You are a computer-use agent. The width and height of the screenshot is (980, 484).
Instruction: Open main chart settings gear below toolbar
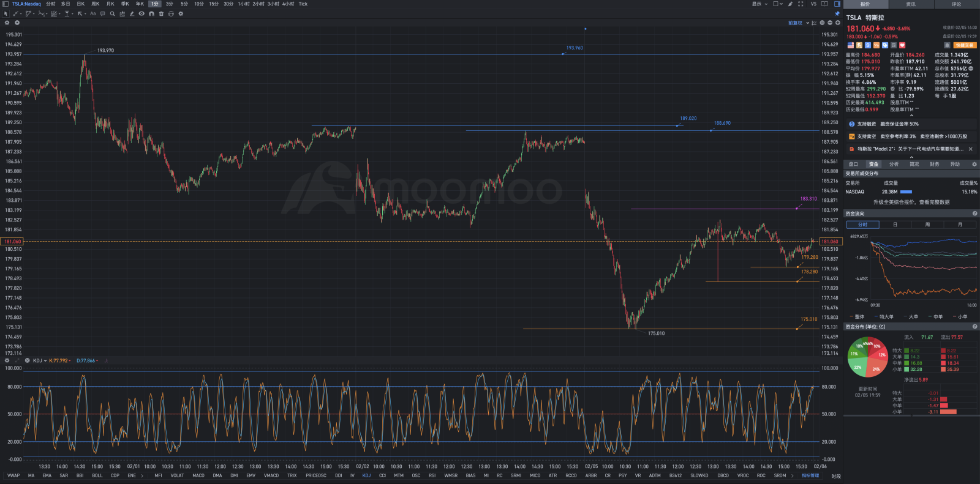(7, 23)
